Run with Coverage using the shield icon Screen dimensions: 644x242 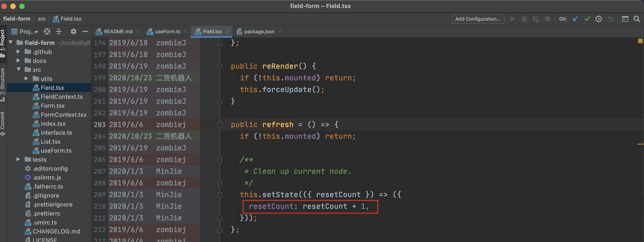[536, 19]
